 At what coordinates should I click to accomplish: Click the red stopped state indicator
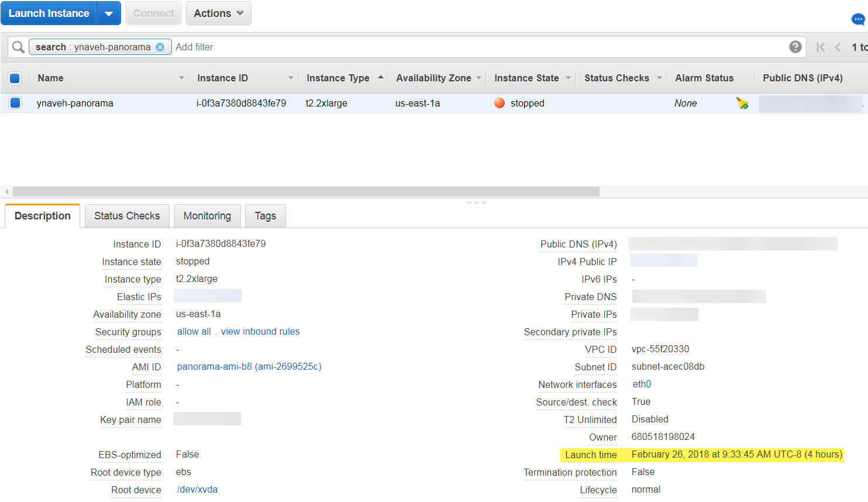tap(500, 103)
